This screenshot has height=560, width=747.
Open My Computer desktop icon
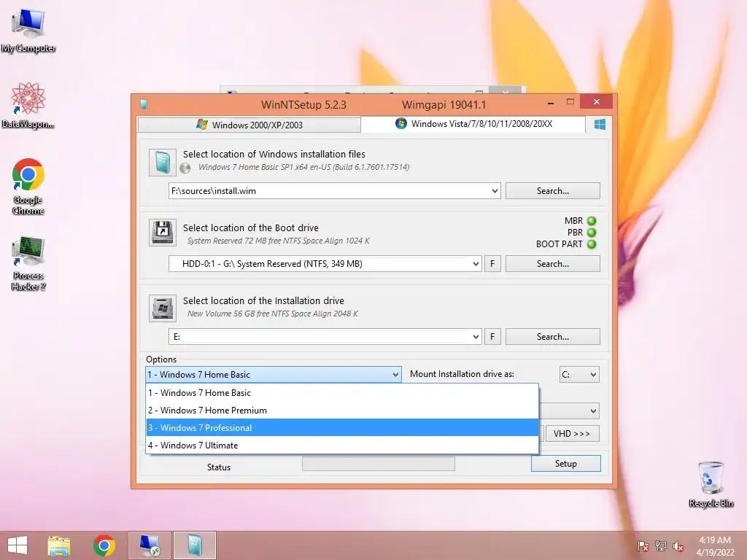coord(28,29)
